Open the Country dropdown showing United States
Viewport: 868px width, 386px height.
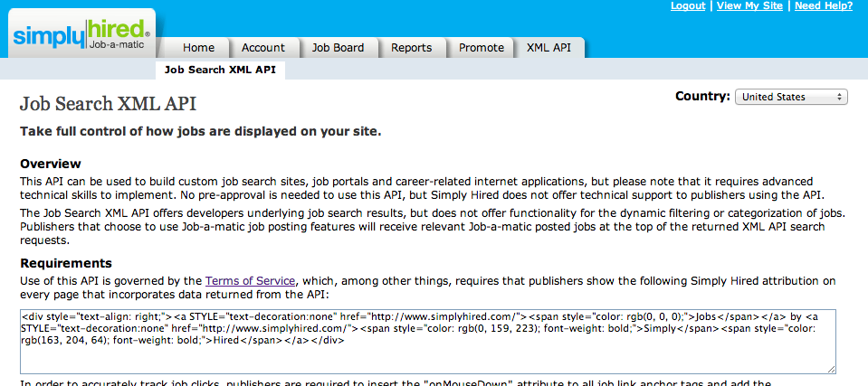tap(791, 97)
